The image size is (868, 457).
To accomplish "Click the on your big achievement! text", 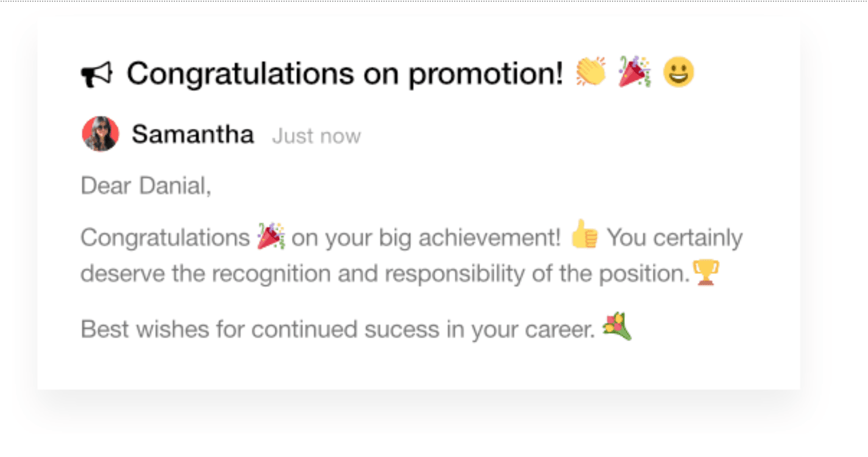I will [426, 238].
